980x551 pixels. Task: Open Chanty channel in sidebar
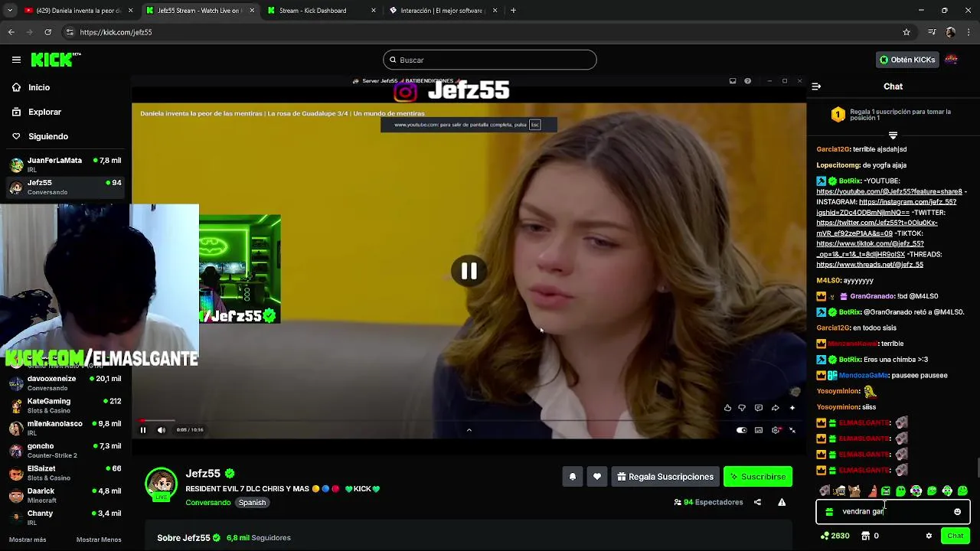[x=65, y=517]
